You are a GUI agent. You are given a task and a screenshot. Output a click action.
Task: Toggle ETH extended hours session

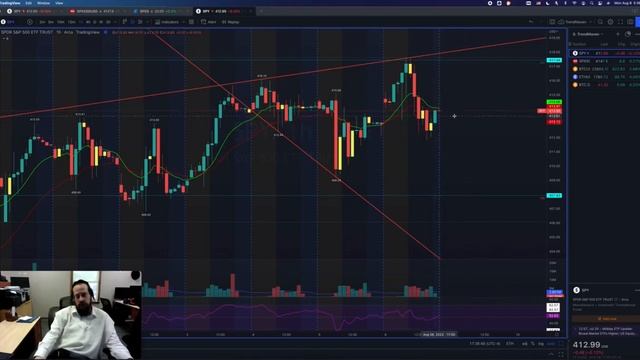510,344
